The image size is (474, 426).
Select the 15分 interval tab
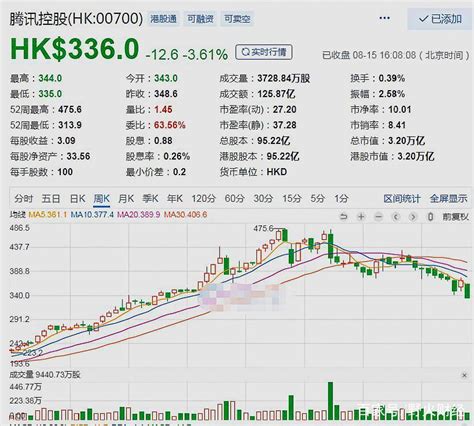pyautogui.click(x=292, y=199)
